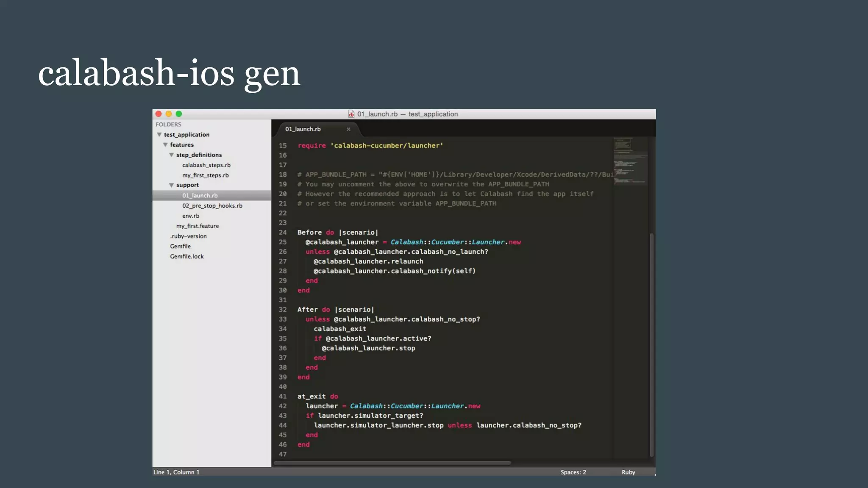Place cursor on require 'calabash-cucumber/launcher' line
This screenshot has width=868, height=488.
coord(370,146)
